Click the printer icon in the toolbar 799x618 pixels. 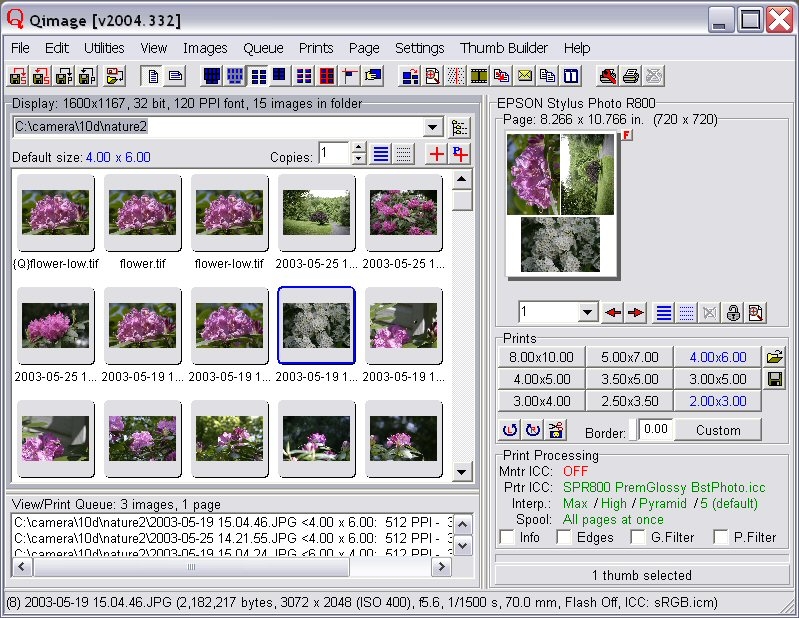point(630,75)
